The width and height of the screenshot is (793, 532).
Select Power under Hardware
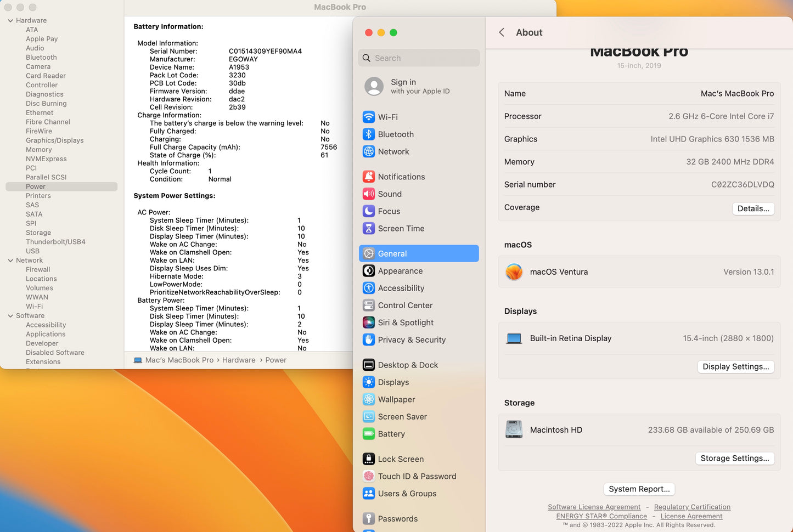coord(36,186)
